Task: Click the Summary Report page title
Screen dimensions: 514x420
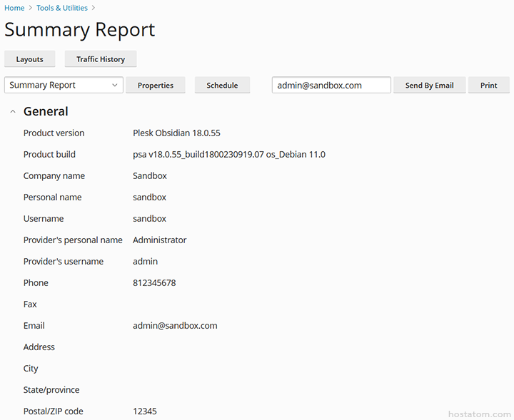Action: click(79, 30)
